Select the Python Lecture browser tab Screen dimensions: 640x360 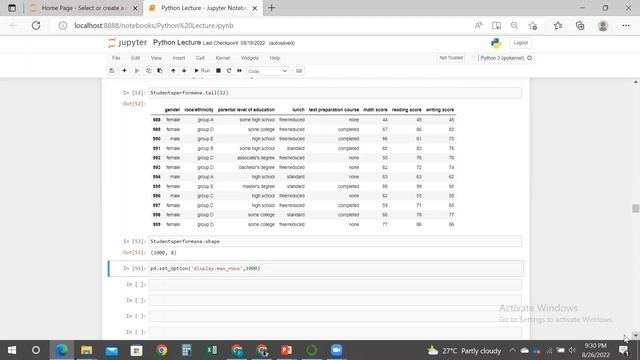tap(203, 8)
